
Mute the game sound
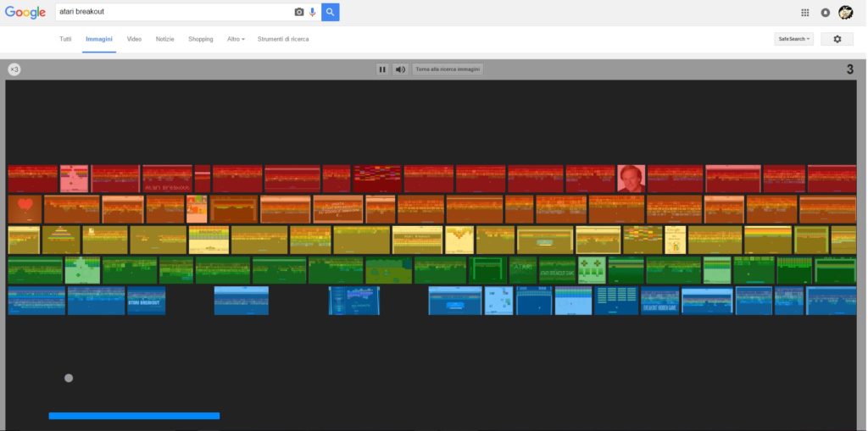coord(400,69)
